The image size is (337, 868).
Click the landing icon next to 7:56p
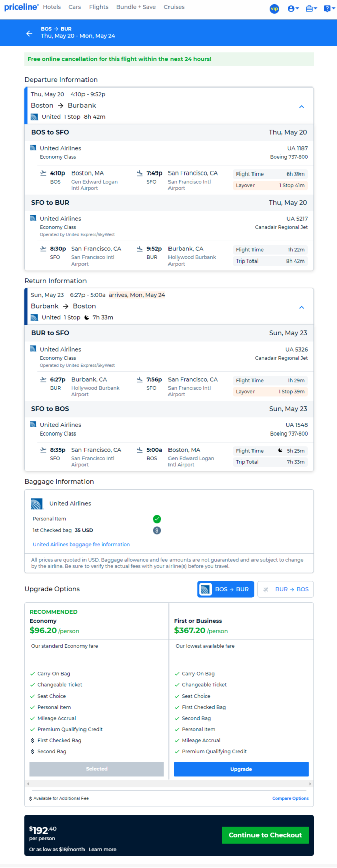[x=139, y=380]
